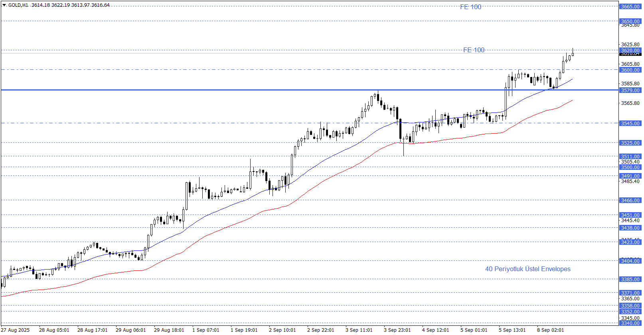Image resolution: width=644 pixels, height=335 pixels.
Task: Click the 3404.00 price level tag
Action: coord(630,261)
